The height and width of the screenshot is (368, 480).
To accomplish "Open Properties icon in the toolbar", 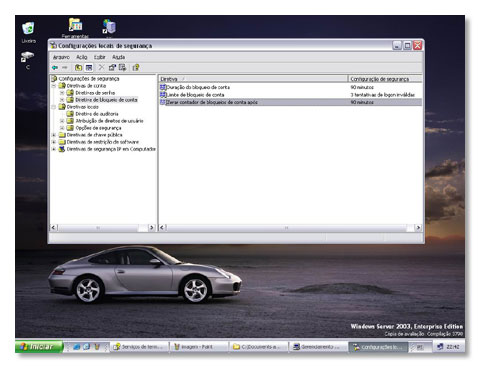I will pyautogui.click(x=112, y=68).
